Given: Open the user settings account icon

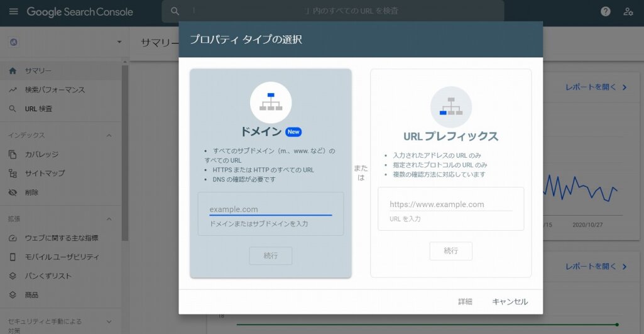Looking at the screenshot, I should 628,11.
